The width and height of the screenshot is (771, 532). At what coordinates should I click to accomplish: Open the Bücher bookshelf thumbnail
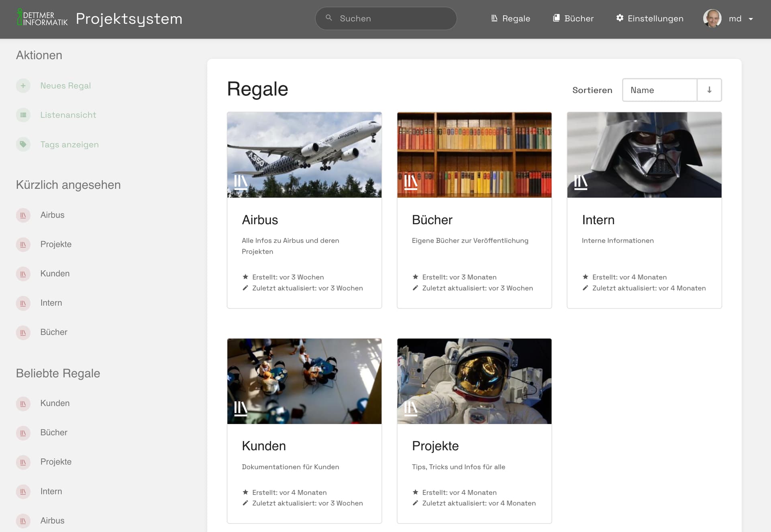click(474, 155)
